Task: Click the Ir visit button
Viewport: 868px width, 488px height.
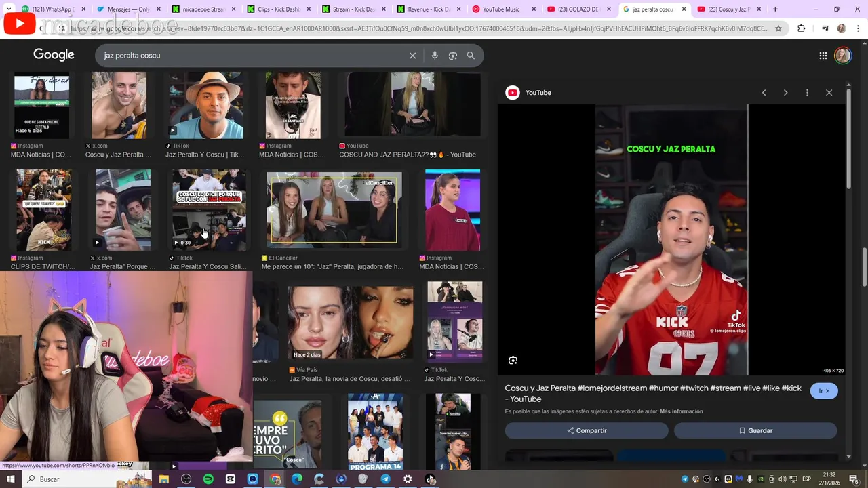Action: pyautogui.click(x=824, y=391)
